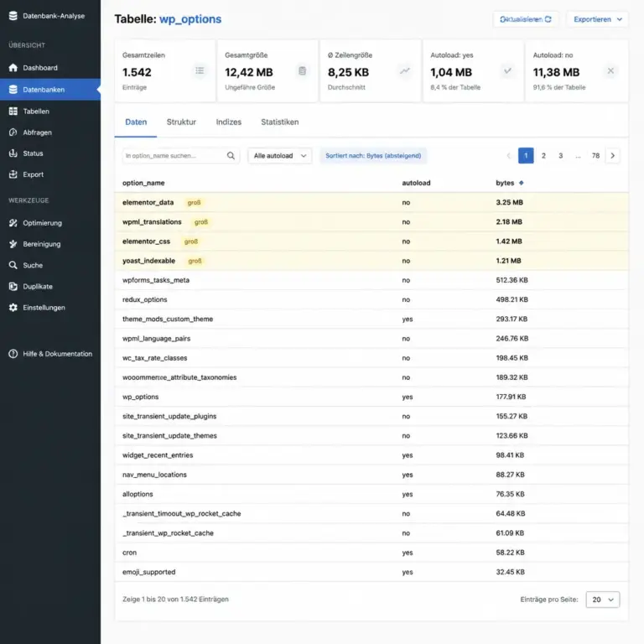The height and width of the screenshot is (644, 644).
Task: Click the redux_options row
Action: (371, 299)
